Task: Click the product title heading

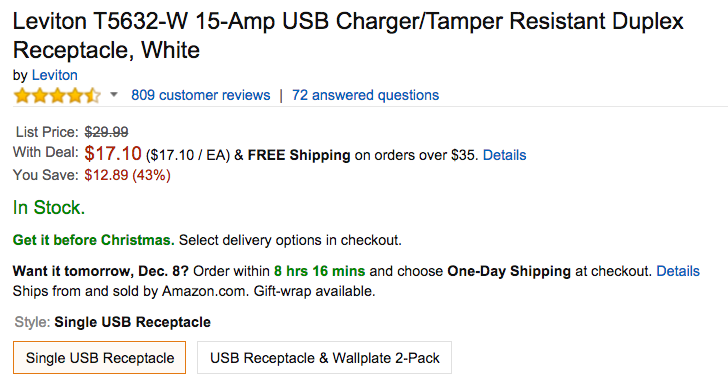Action: click(348, 35)
